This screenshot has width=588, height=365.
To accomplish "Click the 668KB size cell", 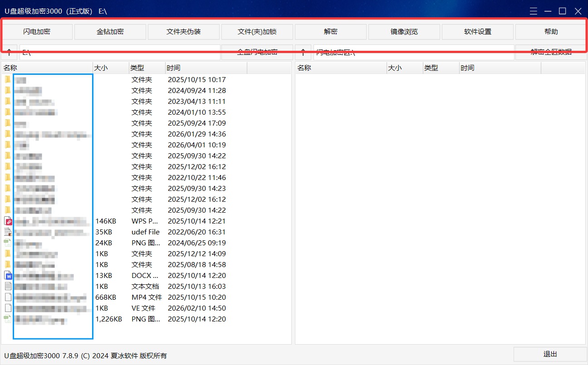I will [x=106, y=297].
